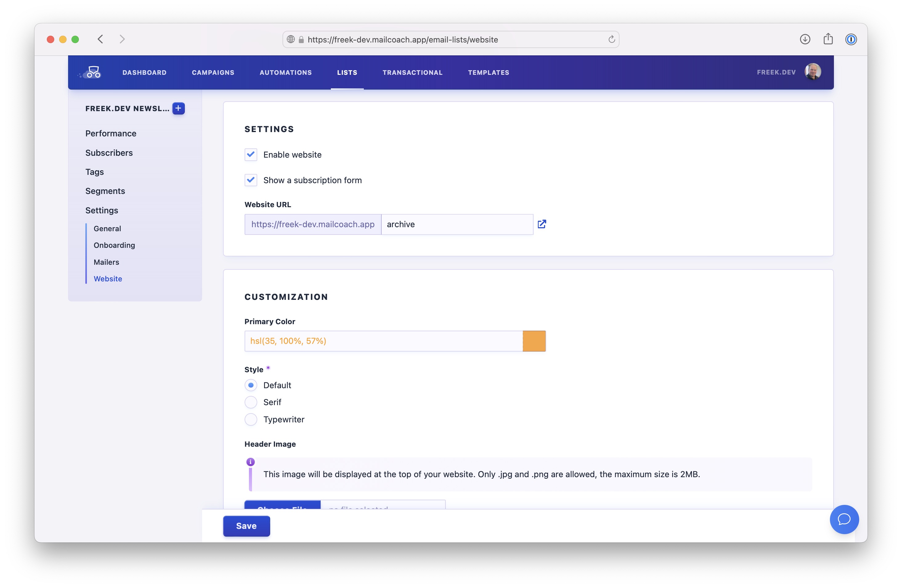
Task: Click the plus icon next to list name
Action: pos(178,108)
